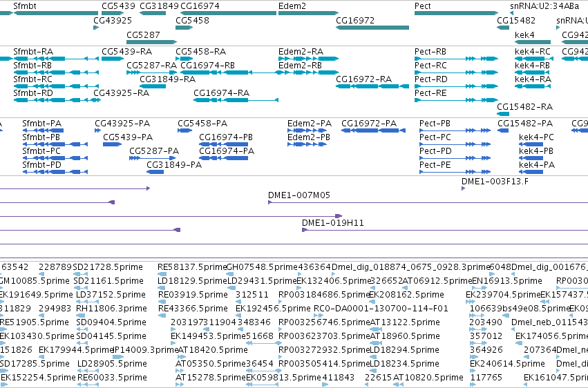This screenshot has height=388, width=588.
Task: Click EST AT06912.5prime
Action: [x=437, y=281]
